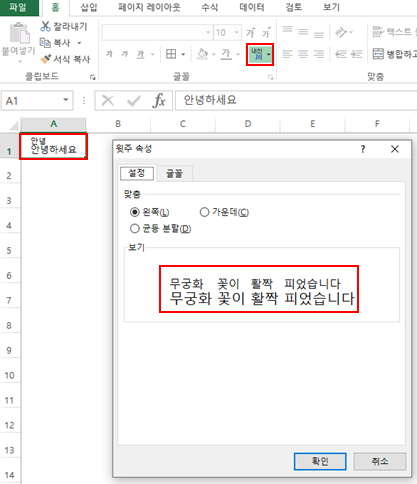Toggle underline 가 formatting

[140, 54]
